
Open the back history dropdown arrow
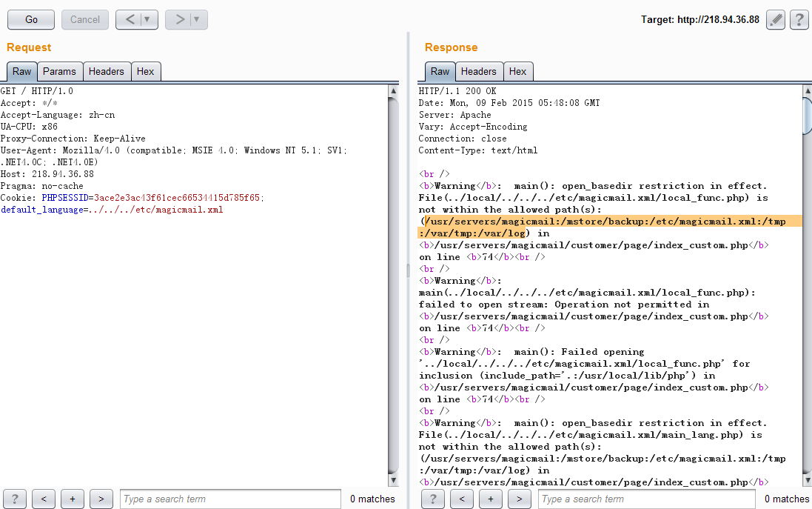[147, 20]
